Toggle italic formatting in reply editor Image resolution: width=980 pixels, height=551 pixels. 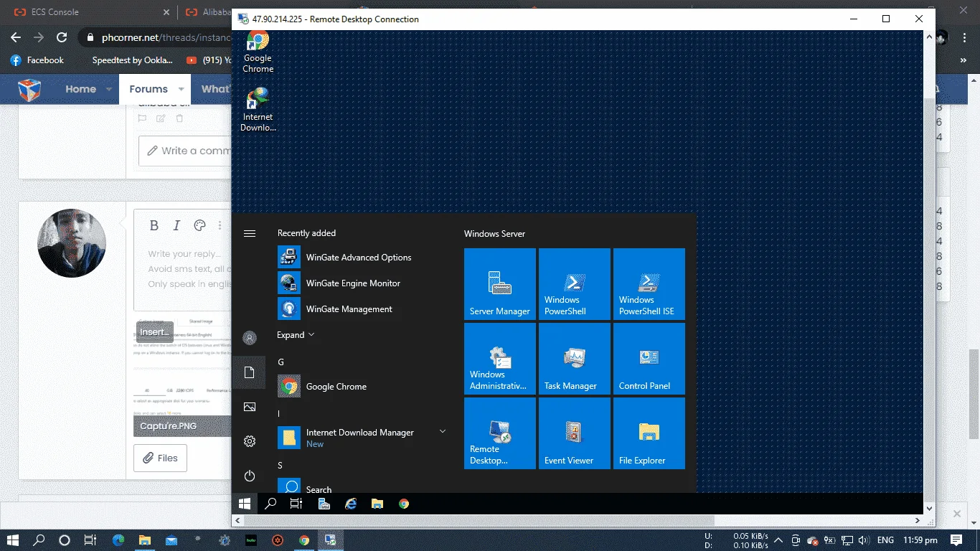(x=176, y=225)
